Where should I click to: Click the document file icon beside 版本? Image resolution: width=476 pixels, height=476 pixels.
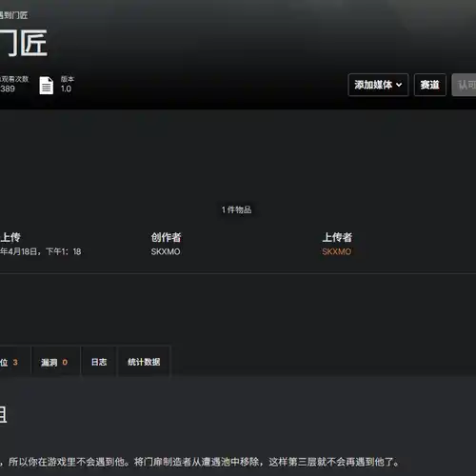[x=47, y=86]
